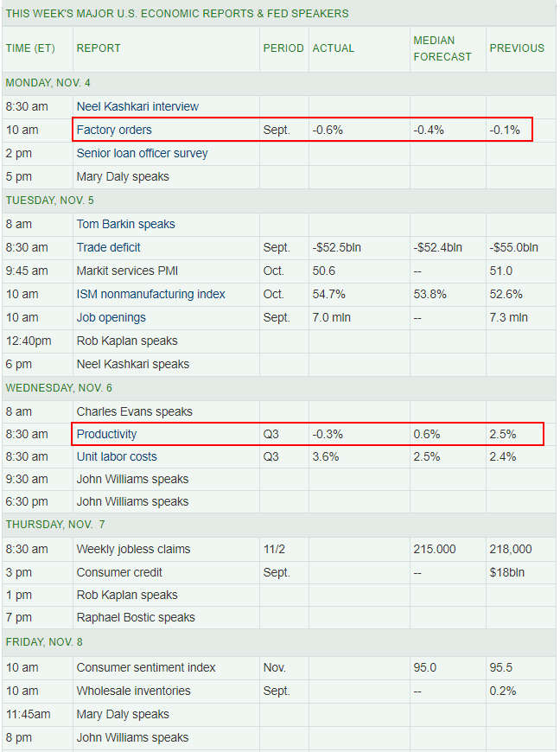Click the TUESDAY, NOV. 5 section heading
Screen dimensions: 560x752
tap(50, 201)
